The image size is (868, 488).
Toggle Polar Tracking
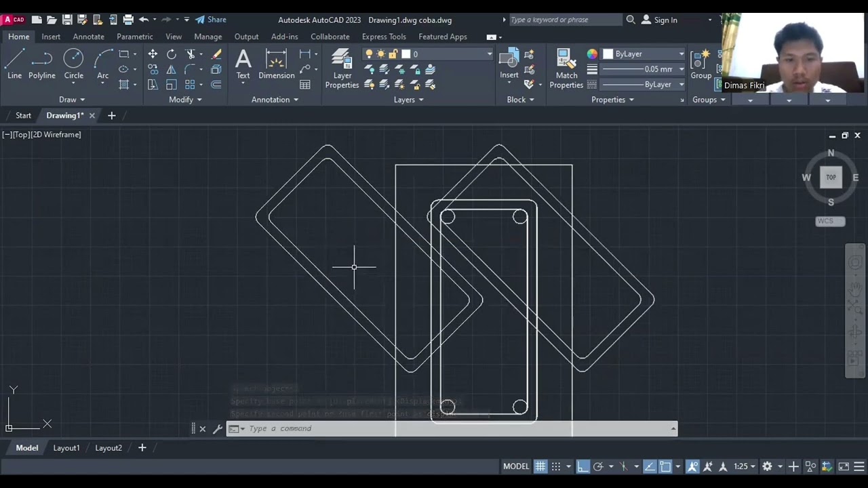point(598,466)
